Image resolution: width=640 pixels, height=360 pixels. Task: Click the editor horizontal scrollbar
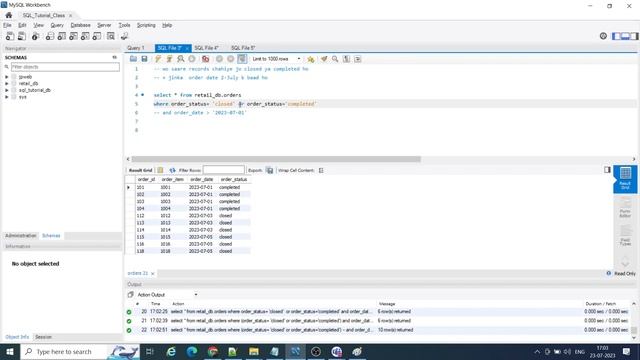(x=276, y=159)
